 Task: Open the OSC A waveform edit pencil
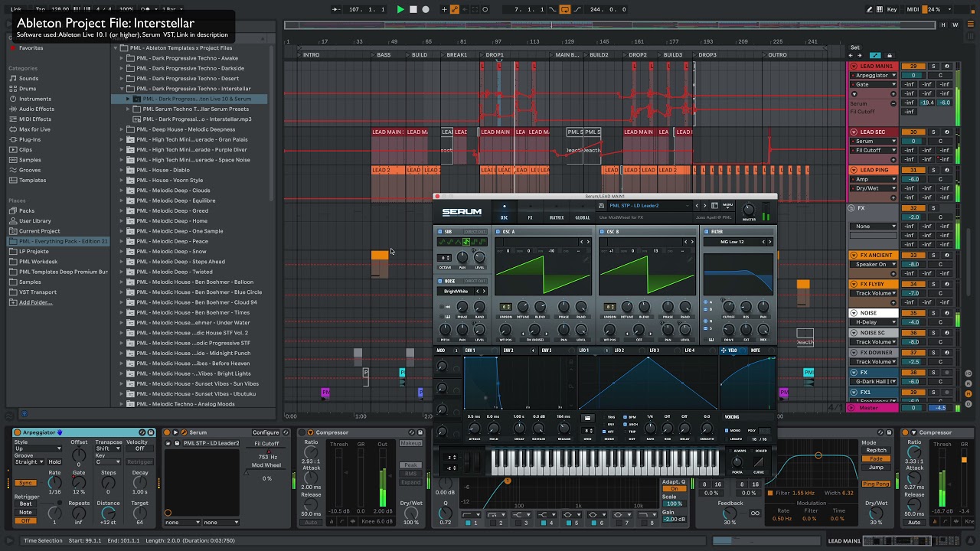[586, 259]
